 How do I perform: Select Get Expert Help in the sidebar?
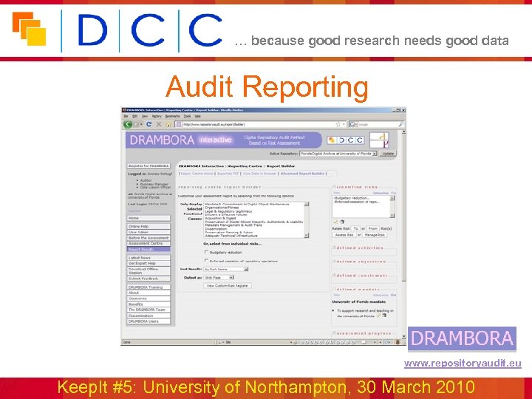(x=149, y=263)
